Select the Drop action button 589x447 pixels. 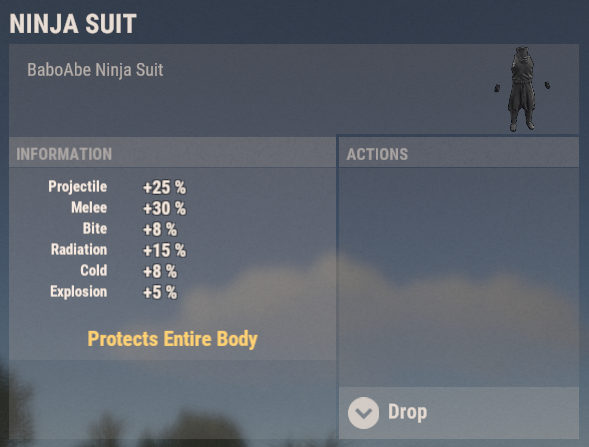[x=459, y=412]
